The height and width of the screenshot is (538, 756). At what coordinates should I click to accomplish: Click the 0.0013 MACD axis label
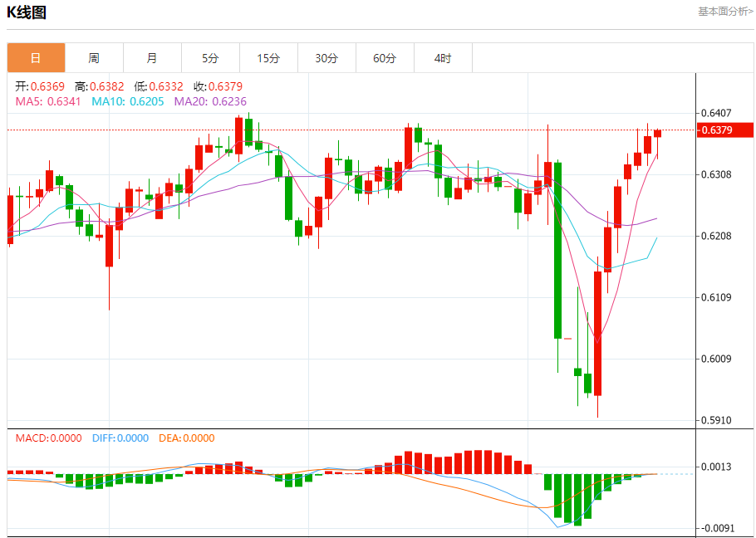[716, 467]
